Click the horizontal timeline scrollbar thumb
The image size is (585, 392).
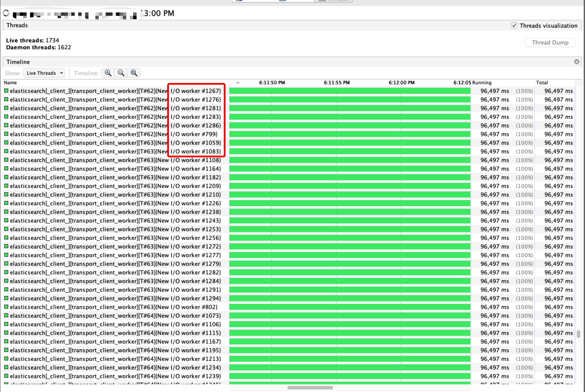pos(310,387)
